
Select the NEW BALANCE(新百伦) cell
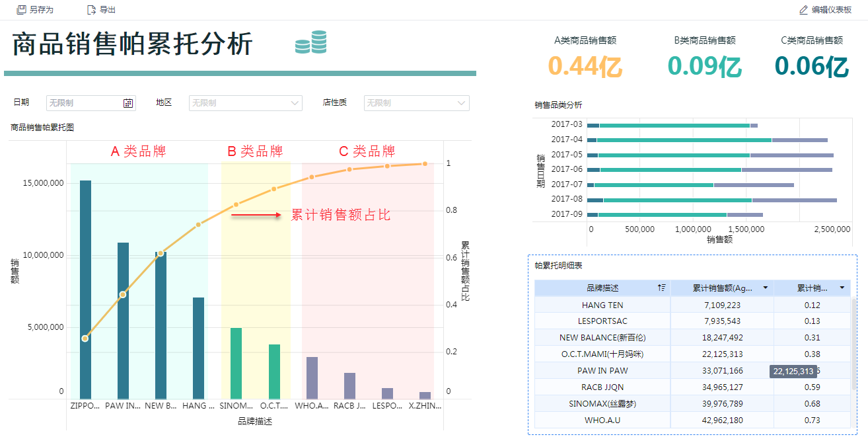pyautogui.click(x=602, y=337)
